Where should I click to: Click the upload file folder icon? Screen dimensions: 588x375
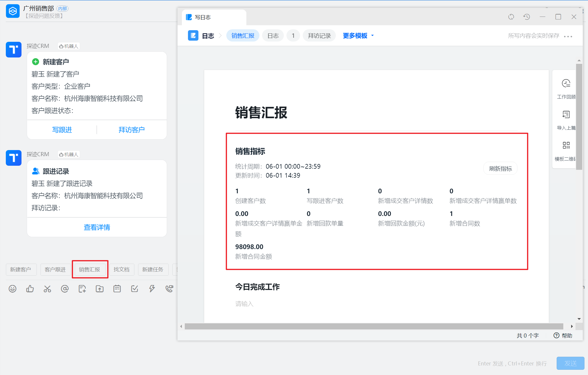(100, 289)
